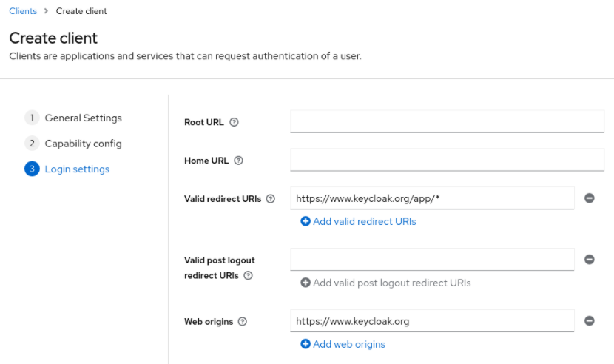Click the Root URL help icon

coord(234,122)
